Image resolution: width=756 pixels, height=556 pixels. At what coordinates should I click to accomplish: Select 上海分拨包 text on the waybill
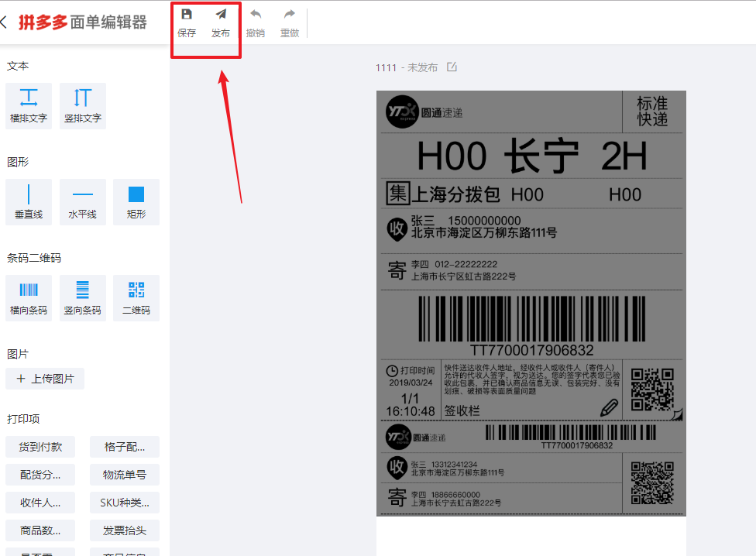coord(455,194)
